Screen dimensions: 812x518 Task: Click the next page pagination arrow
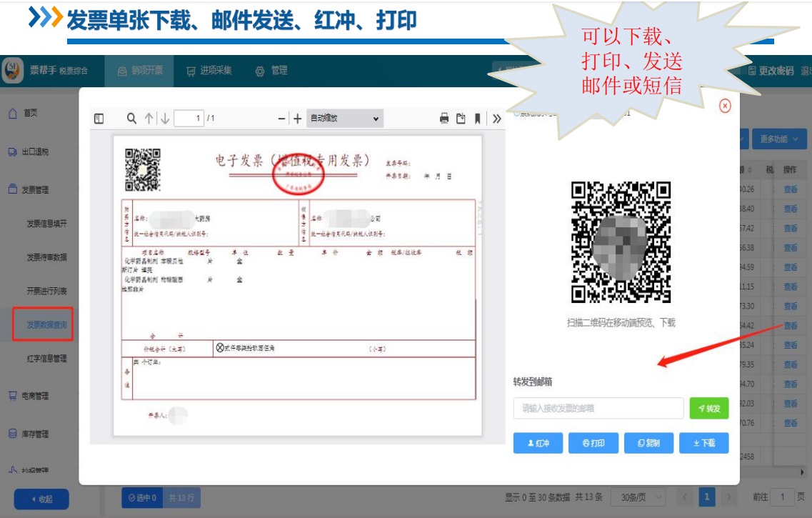click(x=728, y=497)
